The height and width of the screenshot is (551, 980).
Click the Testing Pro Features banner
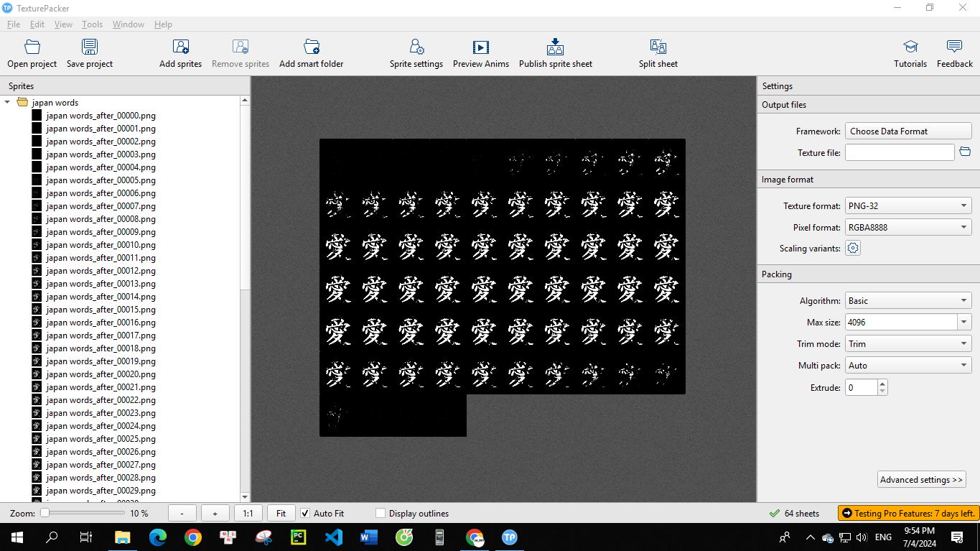click(907, 513)
